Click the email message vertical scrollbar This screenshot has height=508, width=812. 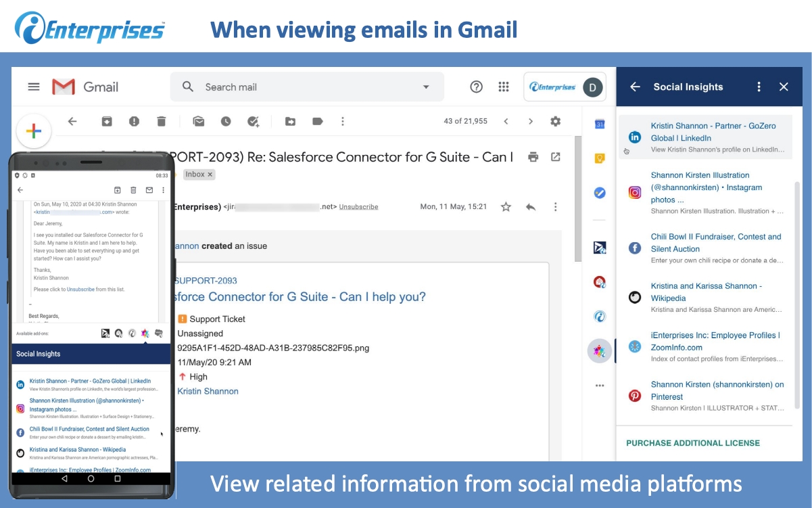(577, 199)
